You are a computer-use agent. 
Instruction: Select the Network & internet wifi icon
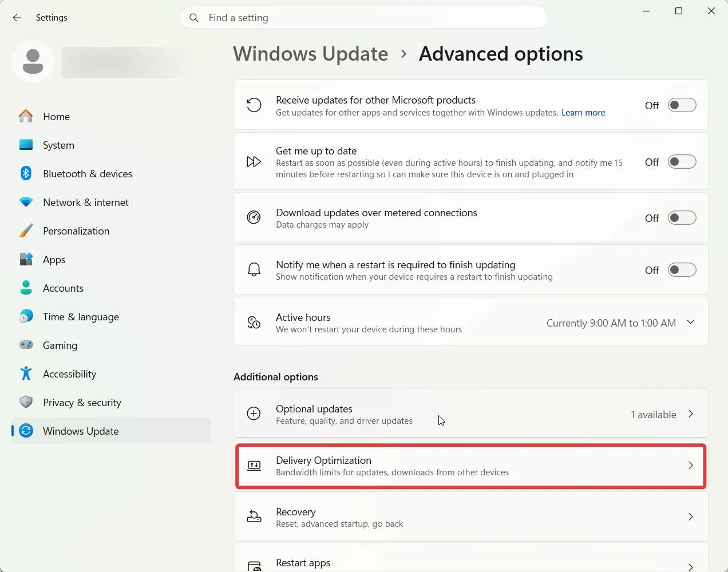[x=26, y=202]
